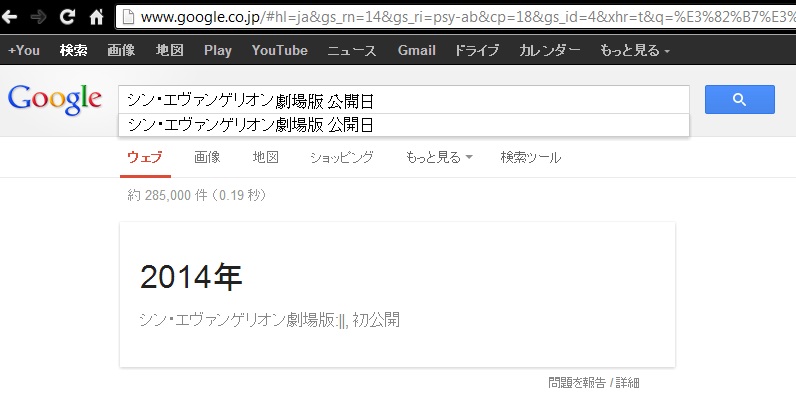Image resolution: width=796 pixels, height=411 pixels.
Task: Select the ショッピング results tab
Action: click(341, 157)
